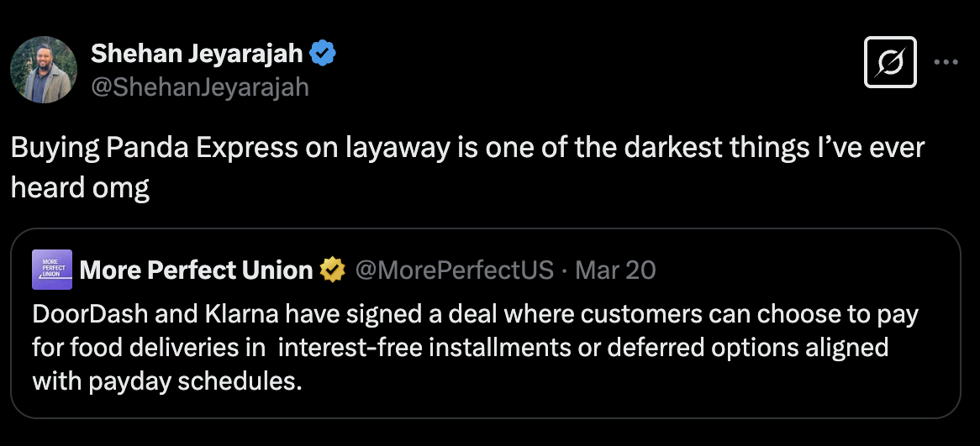Screen dimensions: 980x446
Task: Click the words "Panda Express" in the tweet
Action: 201,148
